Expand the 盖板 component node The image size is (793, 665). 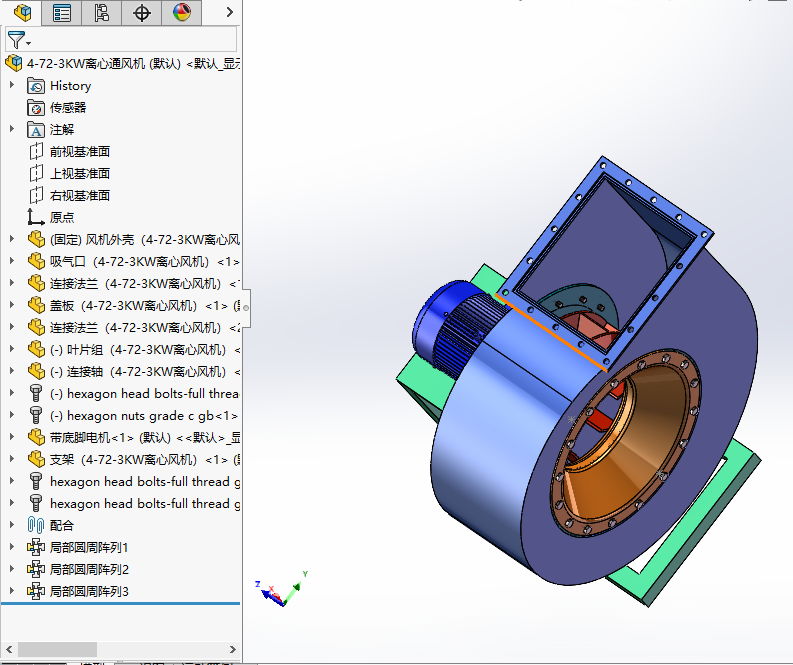point(12,305)
